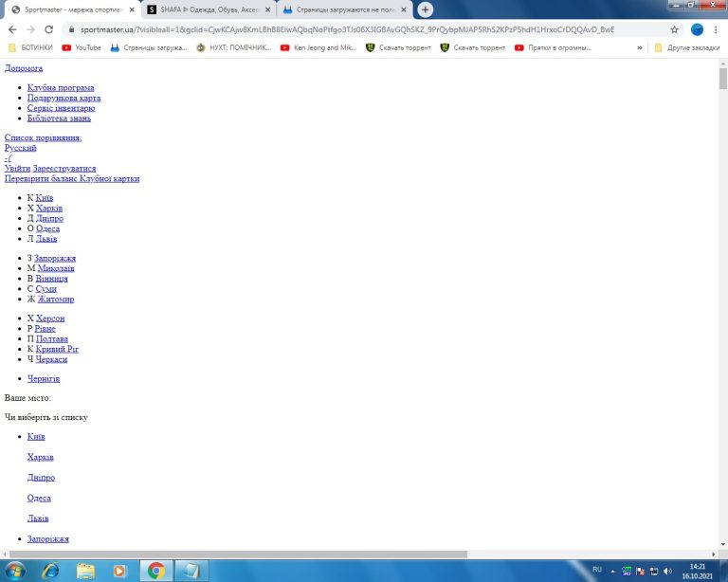
Task: Open the Прятки в огромны... bookmark
Action: pyautogui.click(x=553, y=47)
